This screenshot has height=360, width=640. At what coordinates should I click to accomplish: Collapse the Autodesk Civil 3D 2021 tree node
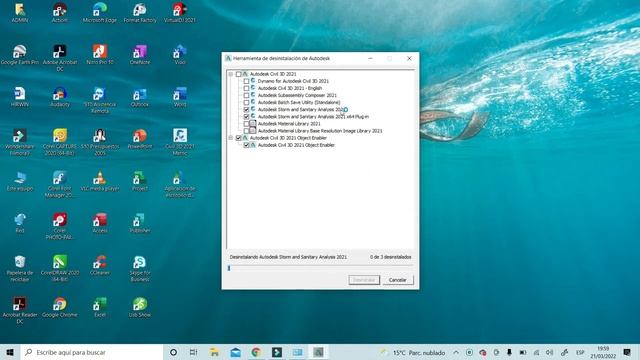[231, 74]
